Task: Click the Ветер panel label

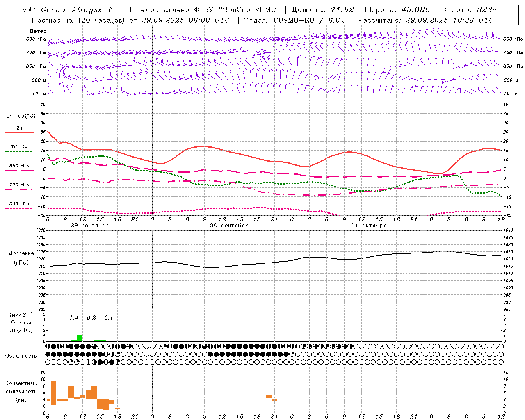Action: coord(38,31)
